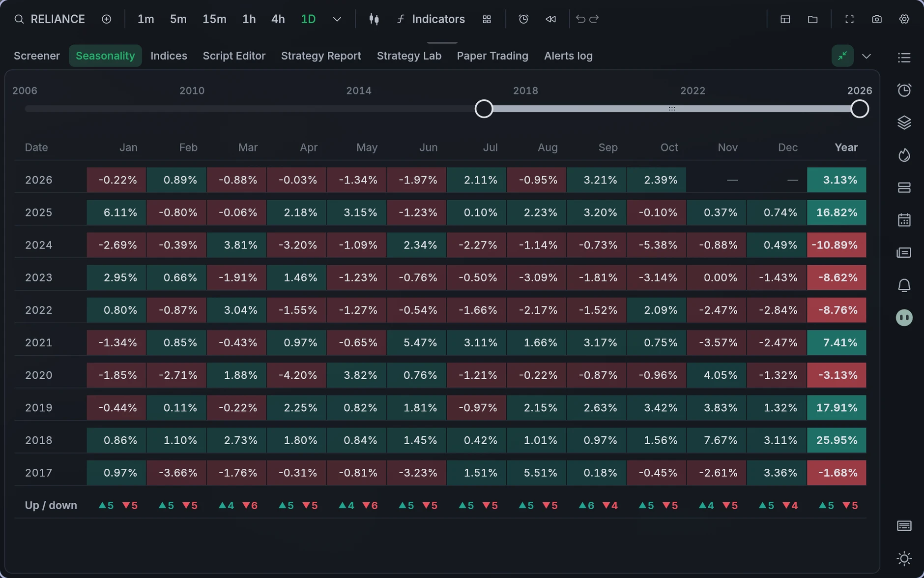The height and width of the screenshot is (578, 924).
Task: Expand the panel options chevron
Action: [866, 56]
